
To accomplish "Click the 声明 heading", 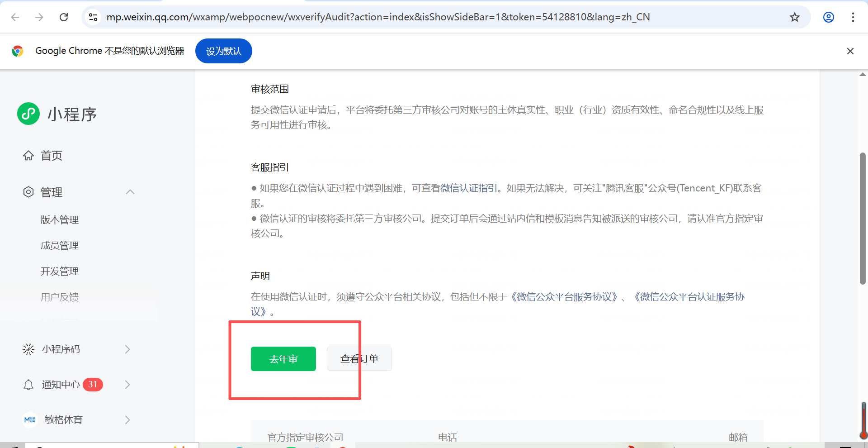I will [x=260, y=276].
